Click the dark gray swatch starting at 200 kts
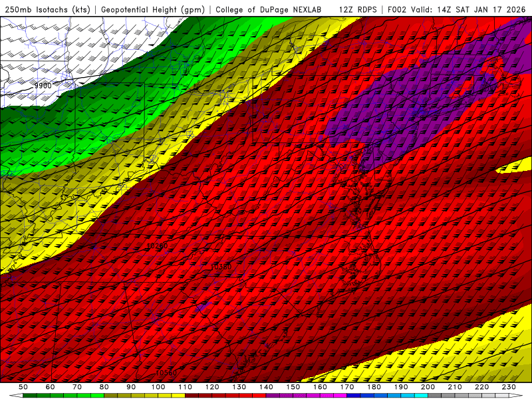Image resolution: width=532 pixels, height=399 pixels. pos(435,396)
